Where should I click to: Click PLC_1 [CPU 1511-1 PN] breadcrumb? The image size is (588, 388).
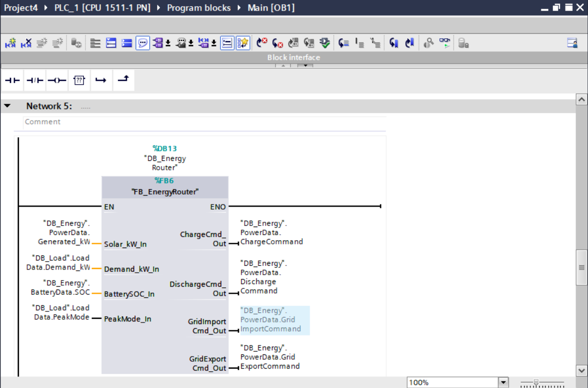pos(102,8)
